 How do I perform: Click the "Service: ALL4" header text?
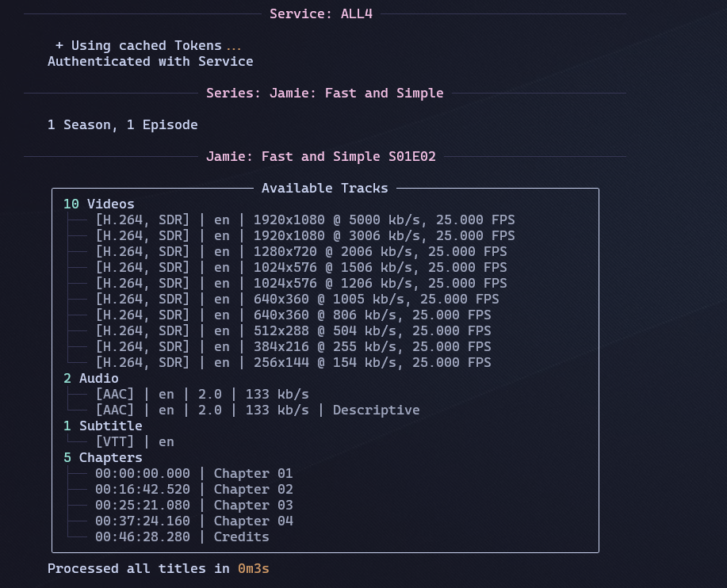point(321,13)
